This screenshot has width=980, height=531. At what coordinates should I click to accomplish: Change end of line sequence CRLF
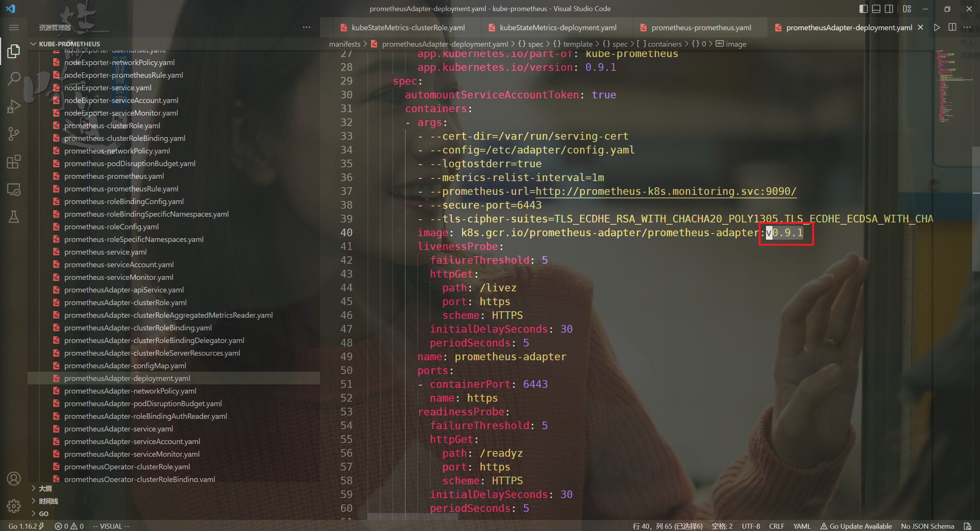click(776, 526)
